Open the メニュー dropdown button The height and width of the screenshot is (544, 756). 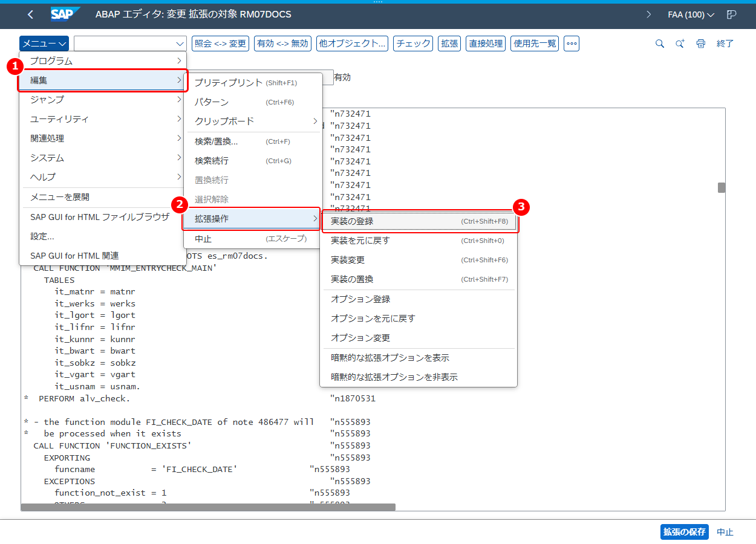44,44
